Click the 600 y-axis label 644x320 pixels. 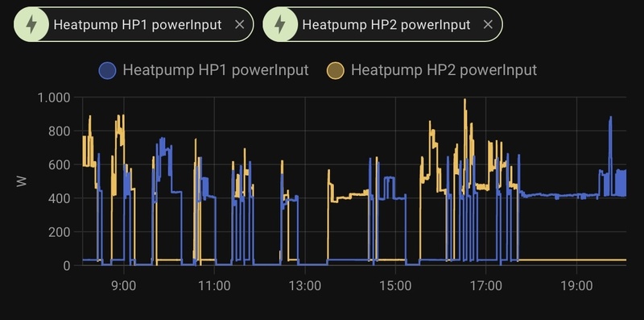click(59, 165)
